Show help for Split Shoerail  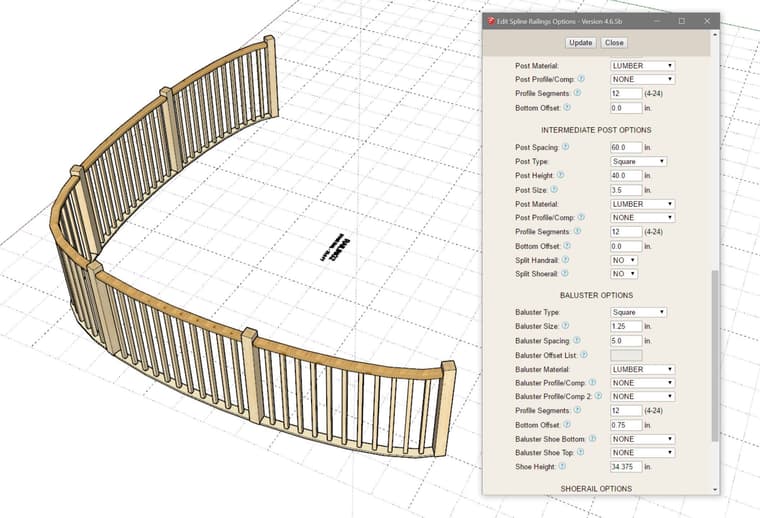tap(565, 273)
